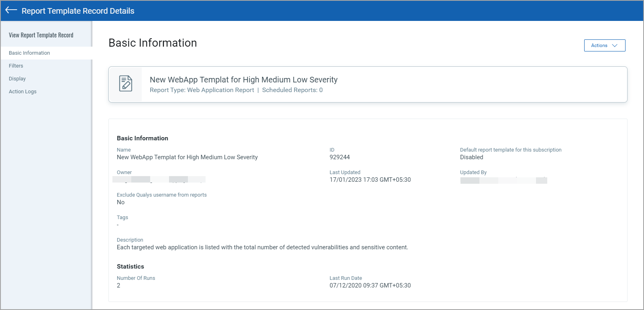The image size is (644, 310).
Task: Select the template ID value 929244
Action: pos(340,157)
